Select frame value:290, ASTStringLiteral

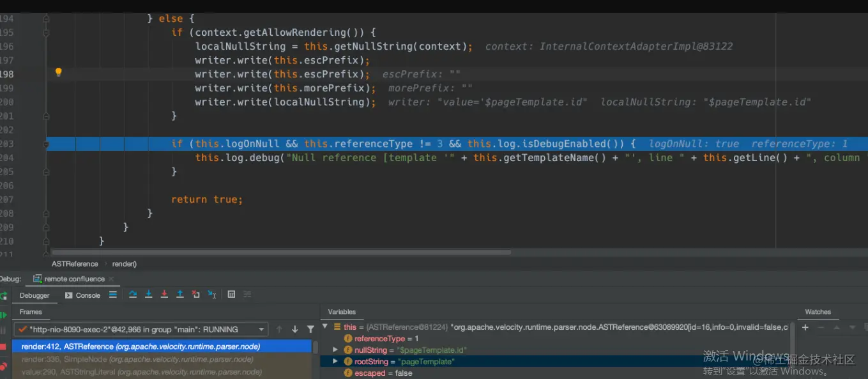pyautogui.click(x=162, y=372)
